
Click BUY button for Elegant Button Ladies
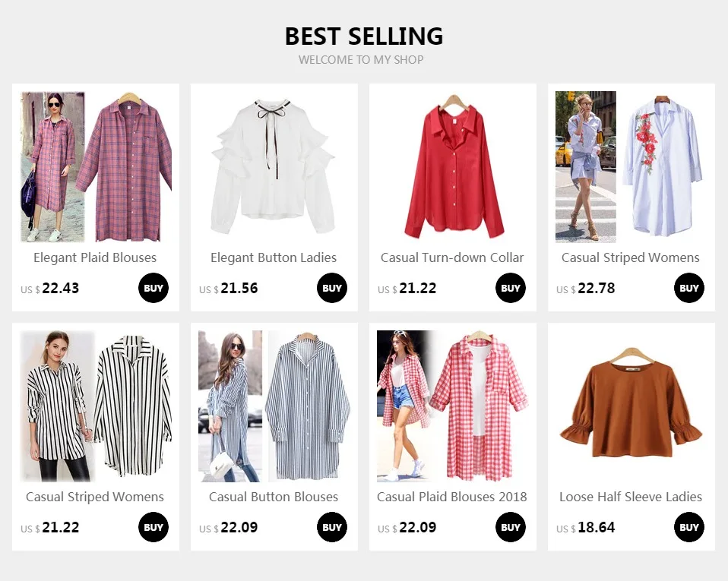332,288
